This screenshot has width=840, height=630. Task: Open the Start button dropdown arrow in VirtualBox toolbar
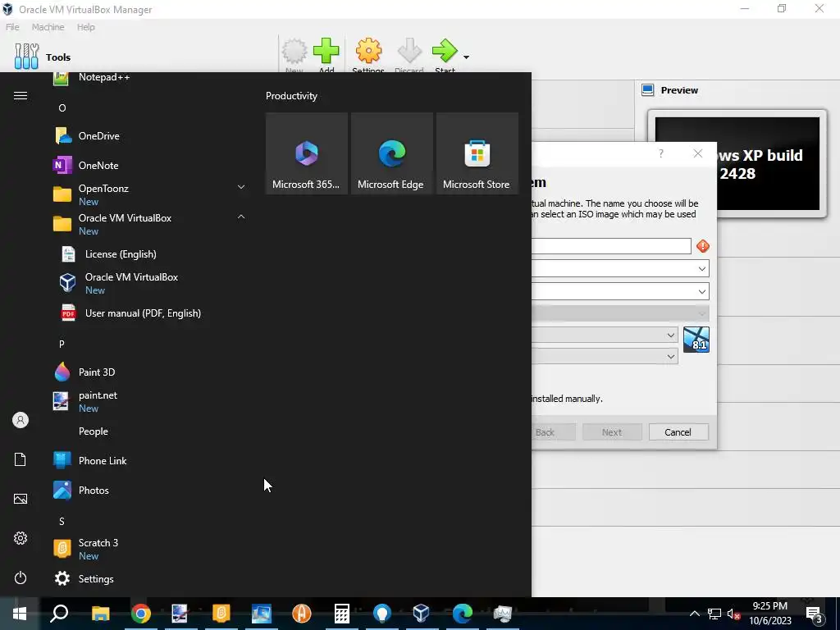click(466, 57)
